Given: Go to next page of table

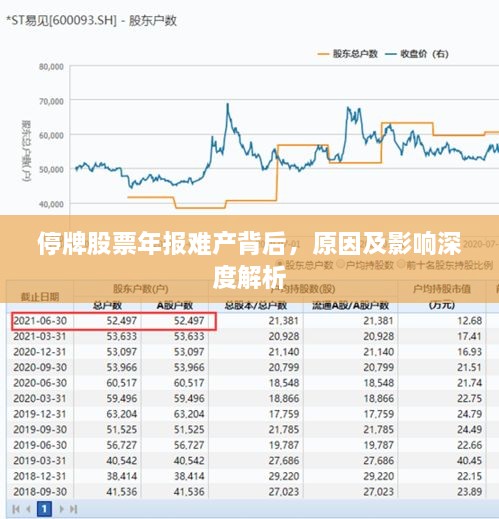Looking at the screenshot, I should click(61, 509).
